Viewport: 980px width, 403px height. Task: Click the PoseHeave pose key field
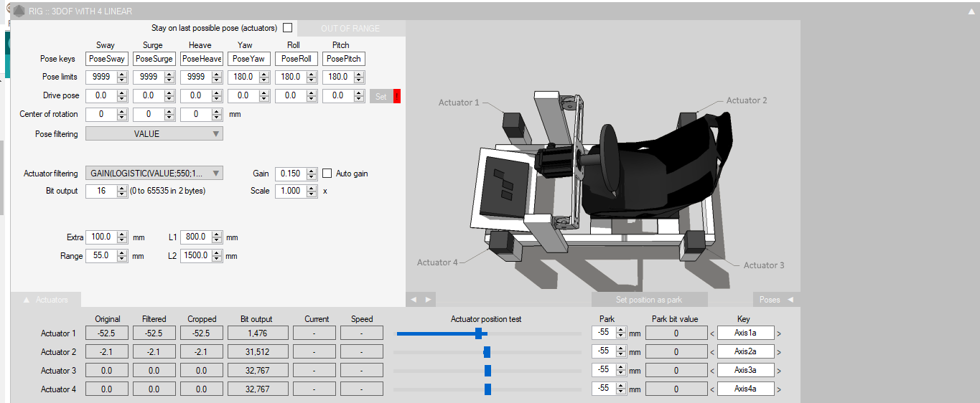pyautogui.click(x=202, y=59)
